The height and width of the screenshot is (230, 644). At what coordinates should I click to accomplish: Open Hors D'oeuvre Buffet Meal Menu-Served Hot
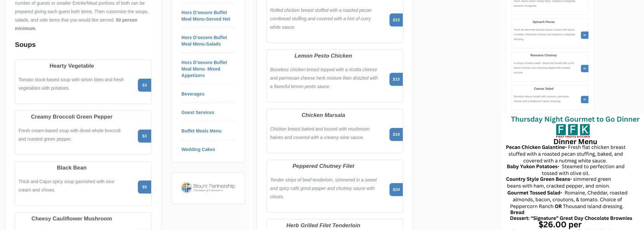[x=206, y=16]
